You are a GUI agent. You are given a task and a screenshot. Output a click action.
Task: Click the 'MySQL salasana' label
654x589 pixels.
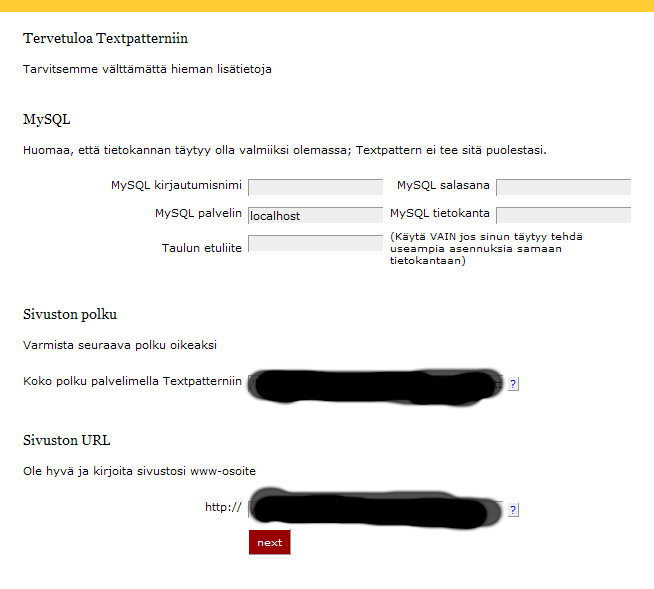(x=443, y=185)
